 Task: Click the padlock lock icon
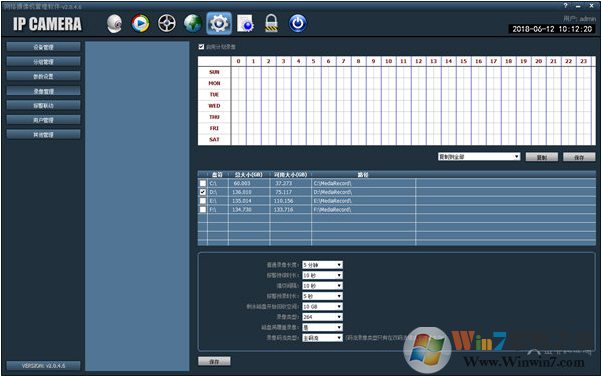pyautogui.click(x=271, y=23)
